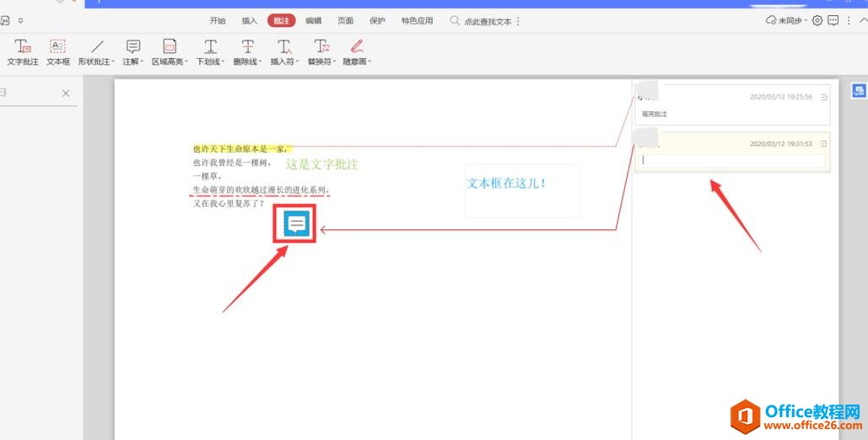This screenshot has width=868, height=440.
Task: Open the 特色应用 tab
Action: pos(418,21)
